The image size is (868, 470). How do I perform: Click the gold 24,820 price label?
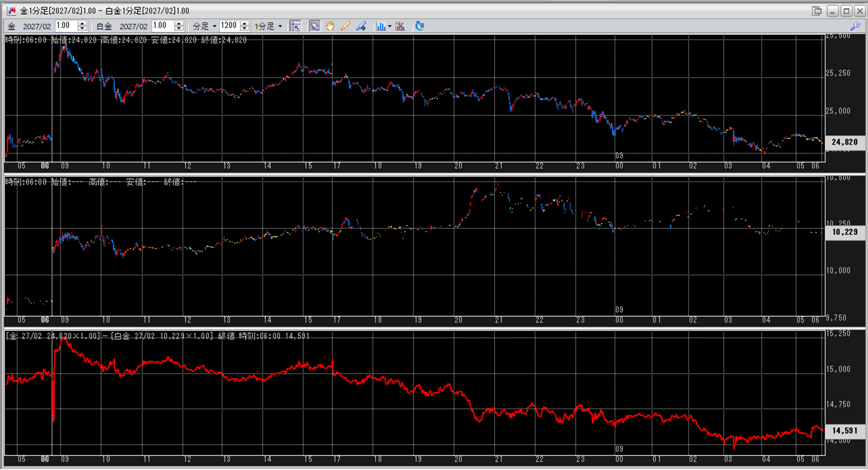[844, 142]
